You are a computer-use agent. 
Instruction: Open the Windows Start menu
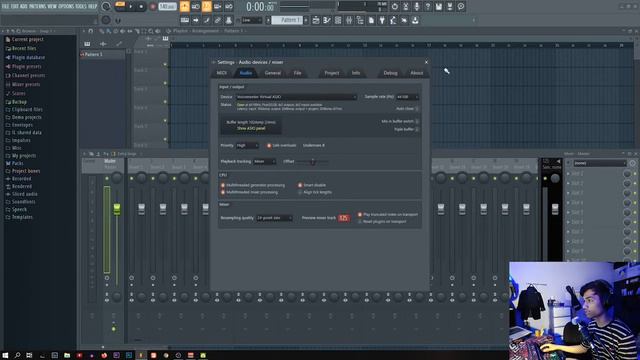[5, 355]
